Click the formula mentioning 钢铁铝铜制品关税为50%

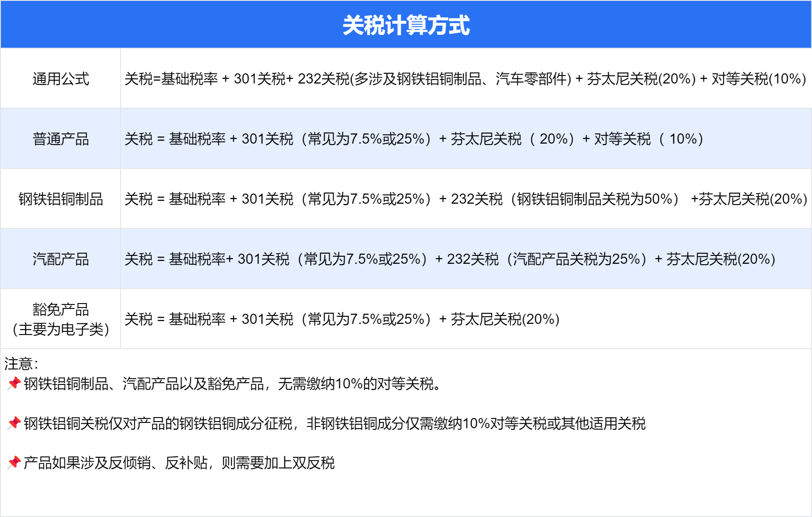coord(466,199)
